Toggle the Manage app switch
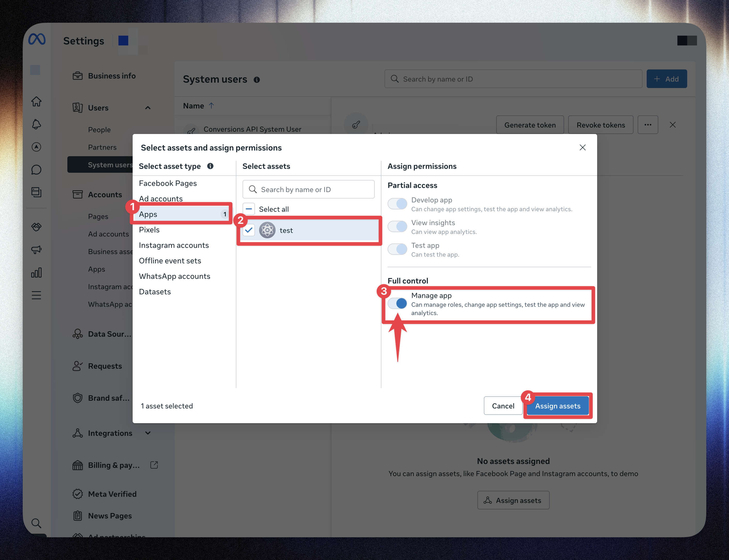Screen dimensions: 729x560 [397, 303]
